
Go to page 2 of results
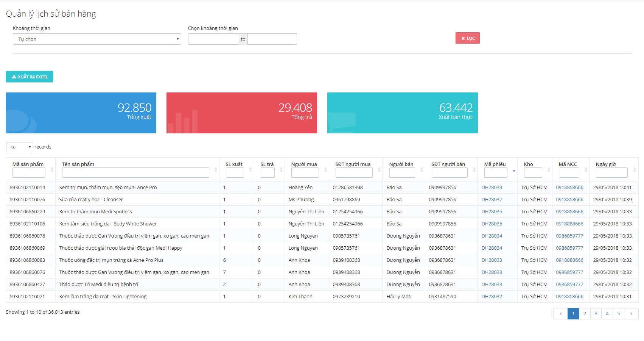[x=585, y=314]
